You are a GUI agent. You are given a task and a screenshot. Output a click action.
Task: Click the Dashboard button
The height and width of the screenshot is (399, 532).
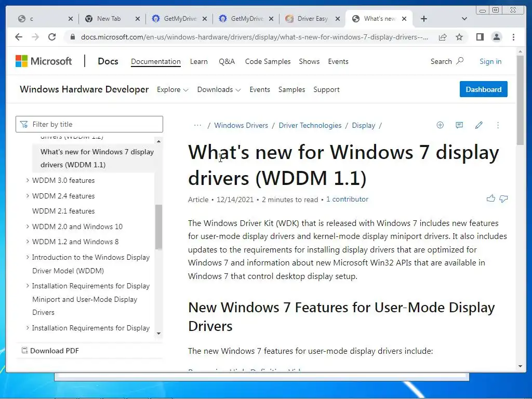484,89
